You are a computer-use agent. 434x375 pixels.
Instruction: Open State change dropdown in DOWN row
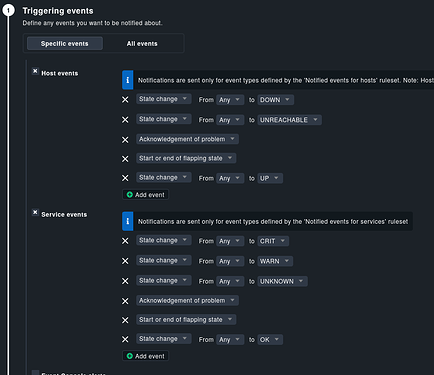coord(164,99)
